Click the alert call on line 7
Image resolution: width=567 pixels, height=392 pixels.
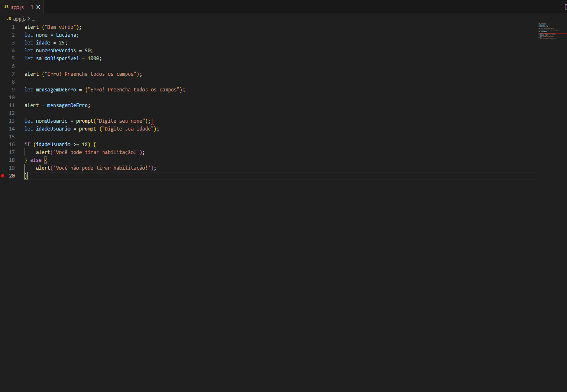click(x=83, y=74)
